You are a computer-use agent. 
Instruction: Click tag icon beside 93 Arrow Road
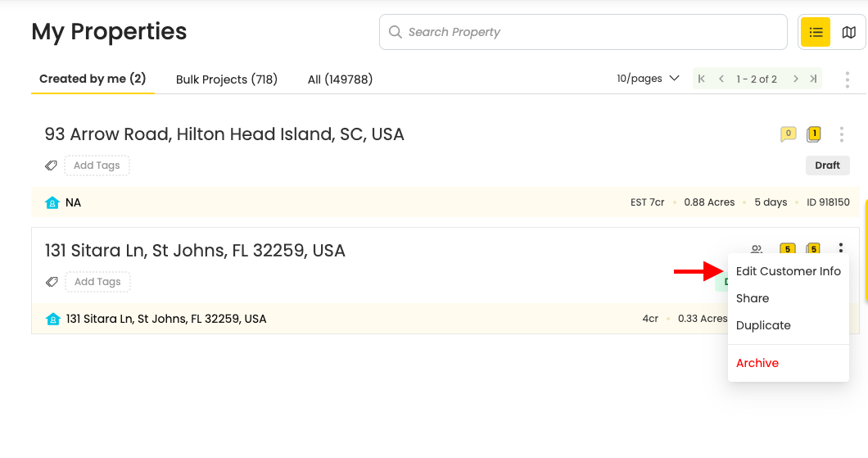pos(51,166)
